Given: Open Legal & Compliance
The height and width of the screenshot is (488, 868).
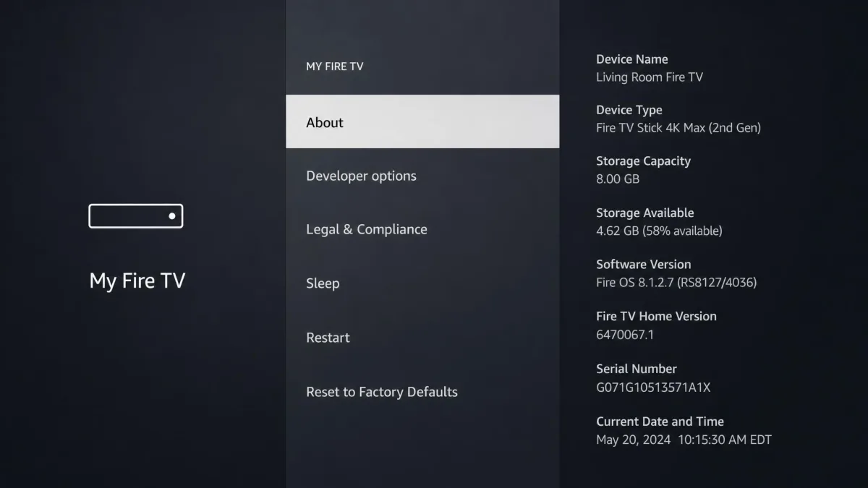Looking at the screenshot, I should [422, 229].
